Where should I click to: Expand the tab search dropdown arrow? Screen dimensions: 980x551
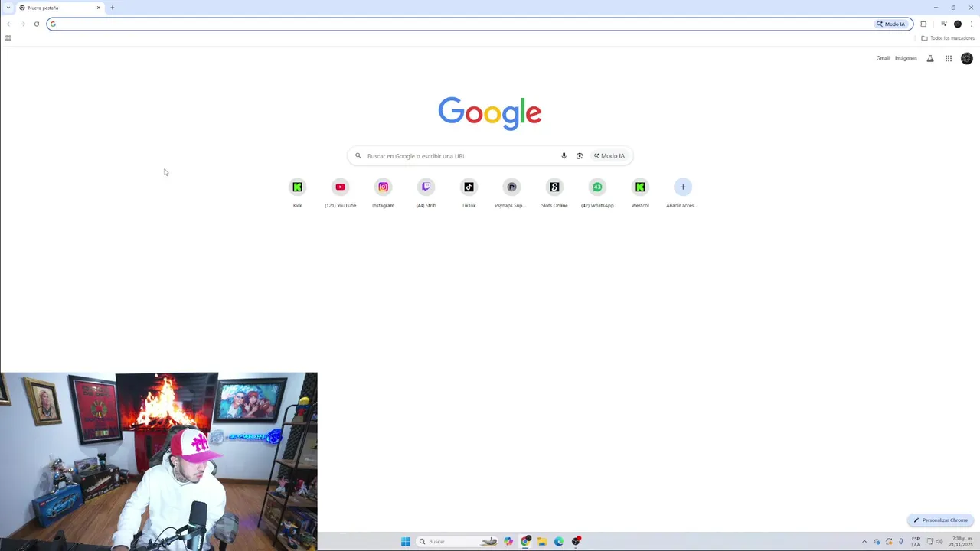[8, 8]
